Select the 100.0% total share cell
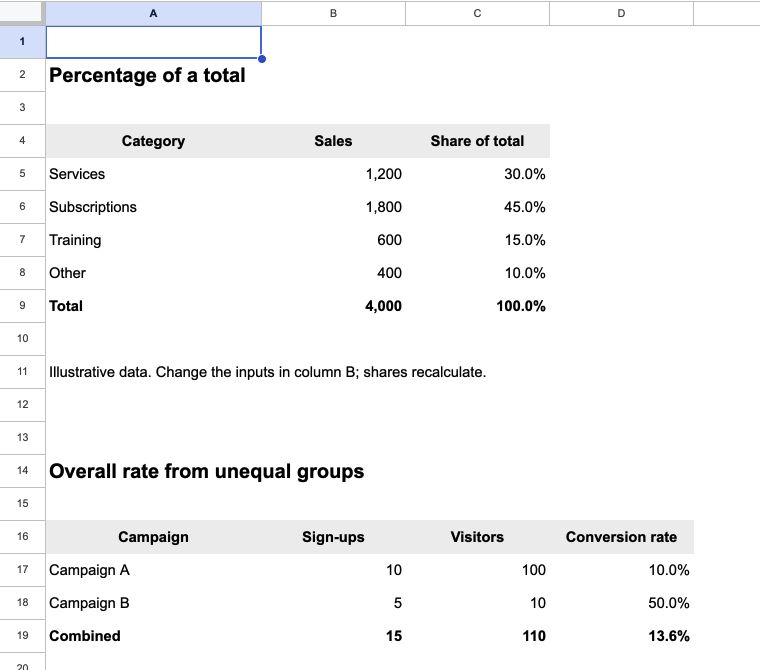Image resolution: width=760 pixels, height=670 pixels. tap(477, 306)
